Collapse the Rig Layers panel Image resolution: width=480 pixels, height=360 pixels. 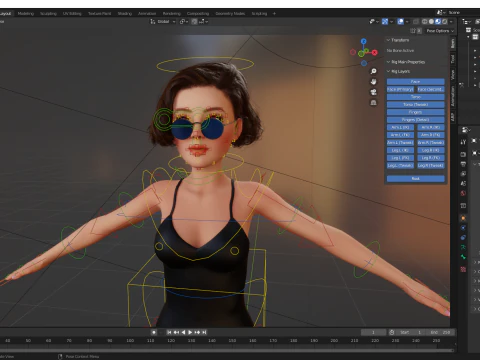click(398, 71)
